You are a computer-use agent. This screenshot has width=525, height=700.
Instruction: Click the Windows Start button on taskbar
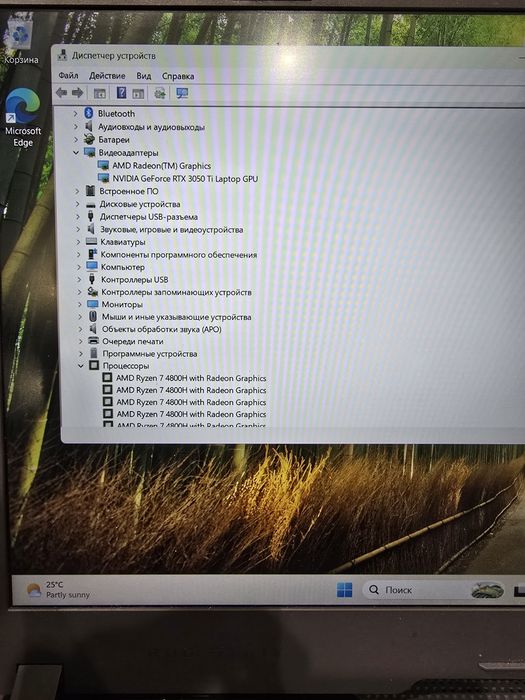point(344,589)
